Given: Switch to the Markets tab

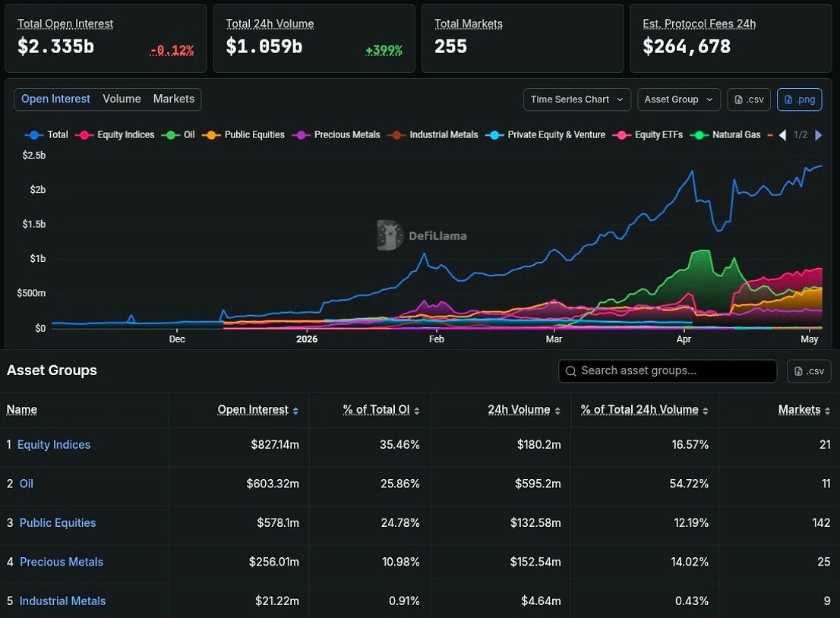Looking at the screenshot, I should (x=174, y=99).
